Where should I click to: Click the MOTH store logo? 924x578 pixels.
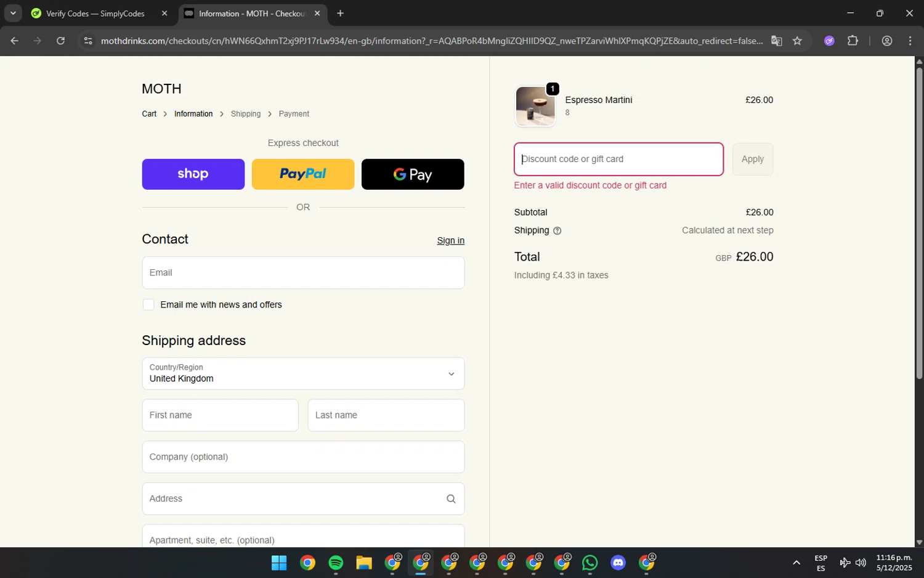pos(161,89)
